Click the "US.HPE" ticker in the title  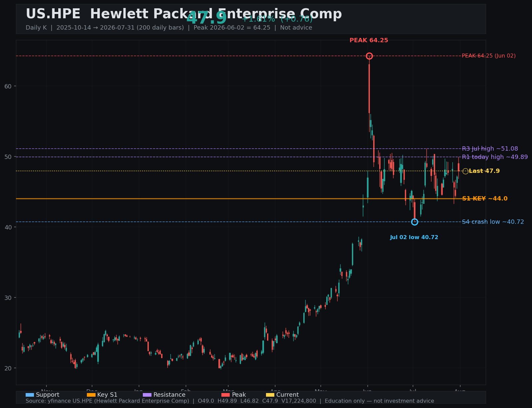(x=53, y=14)
